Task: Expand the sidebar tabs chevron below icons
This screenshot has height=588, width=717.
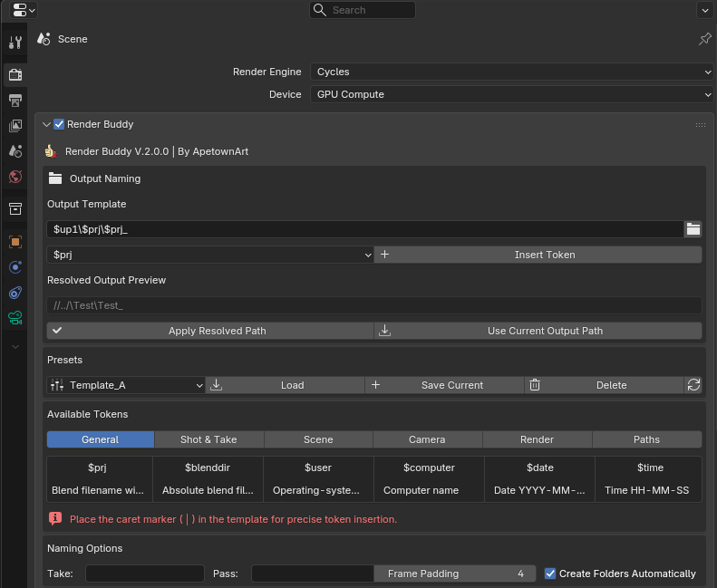Action: click(x=15, y=347)
